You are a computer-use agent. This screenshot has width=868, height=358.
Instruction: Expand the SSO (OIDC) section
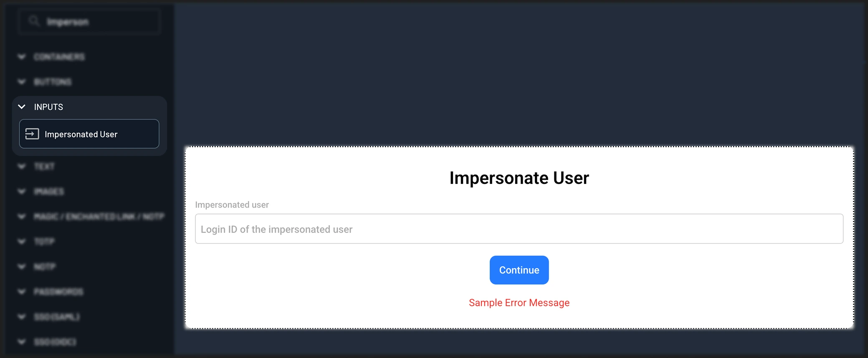tap(22, 342)
